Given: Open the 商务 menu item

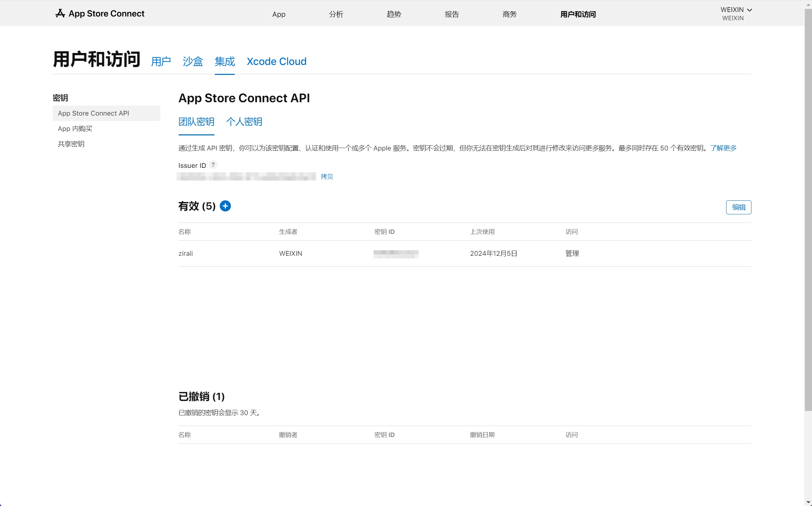Looking at the screenshot, I should pyautogui.click(x=510, y=14).
